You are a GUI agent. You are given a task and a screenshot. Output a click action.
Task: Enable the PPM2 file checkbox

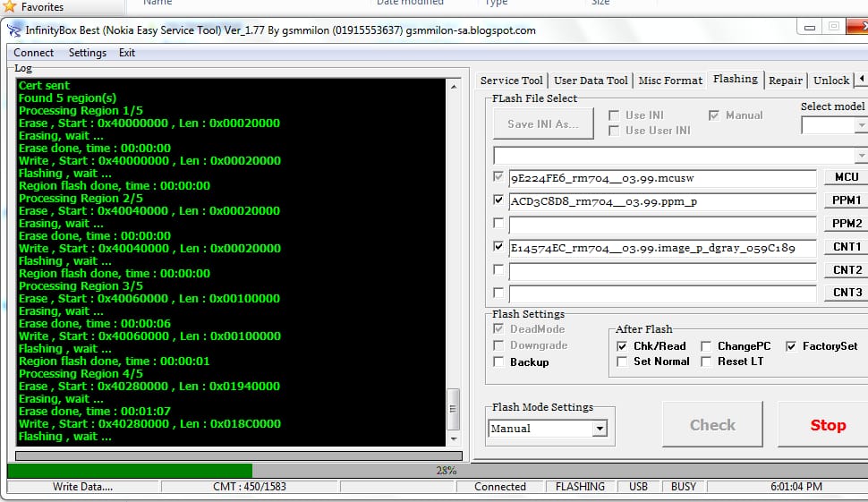tap(498, 223)
